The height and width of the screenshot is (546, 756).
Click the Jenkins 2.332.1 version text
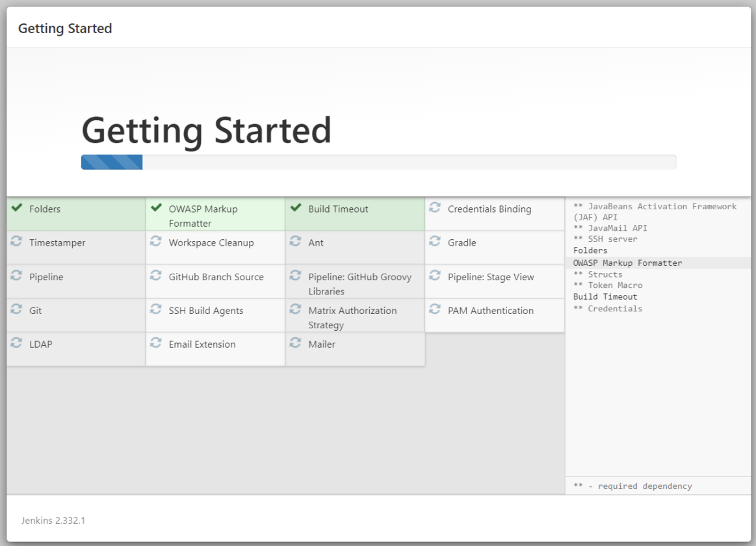(53, 520)
